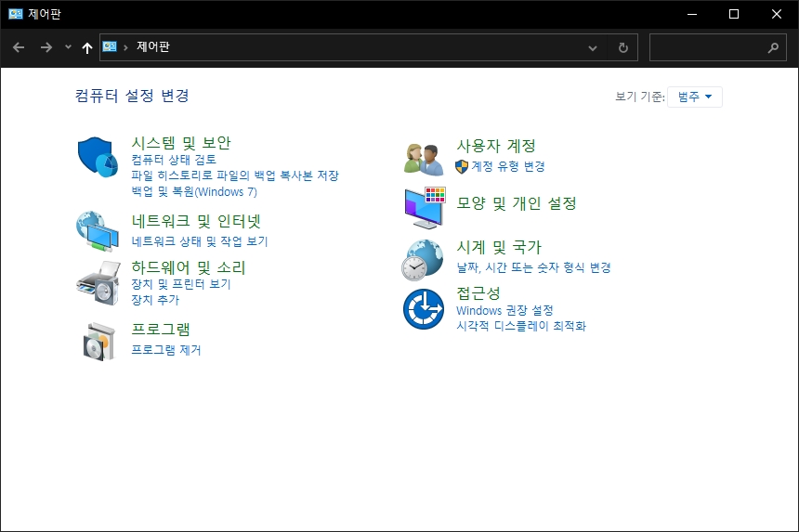
Task: Close the 제어판 window
Action: 776,14
